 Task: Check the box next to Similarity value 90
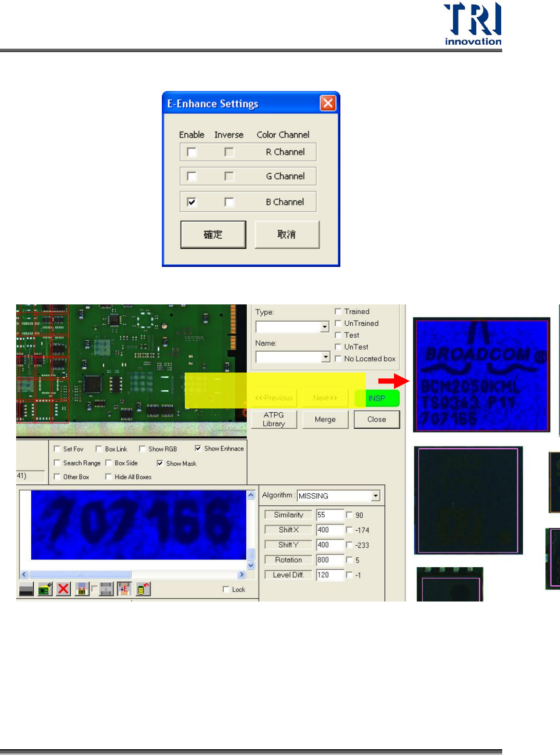349,515
